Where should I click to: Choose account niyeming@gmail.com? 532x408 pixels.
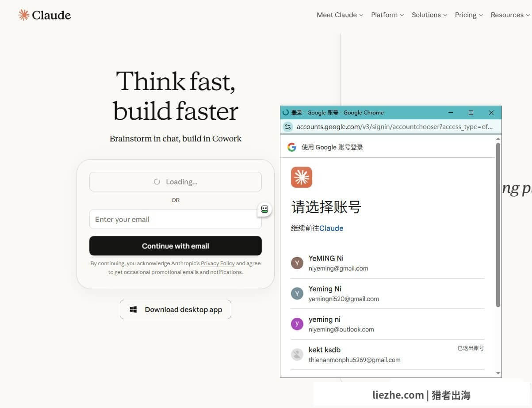(x=387, y=263)
